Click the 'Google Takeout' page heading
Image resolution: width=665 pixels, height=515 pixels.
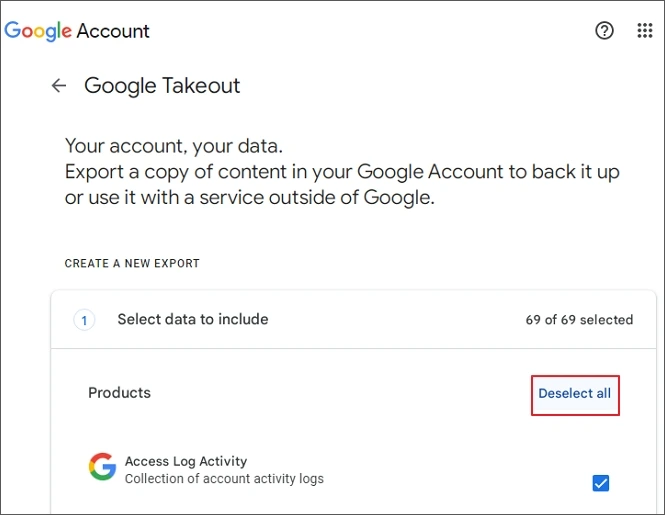pyautogui.click(x=162, y=86)
